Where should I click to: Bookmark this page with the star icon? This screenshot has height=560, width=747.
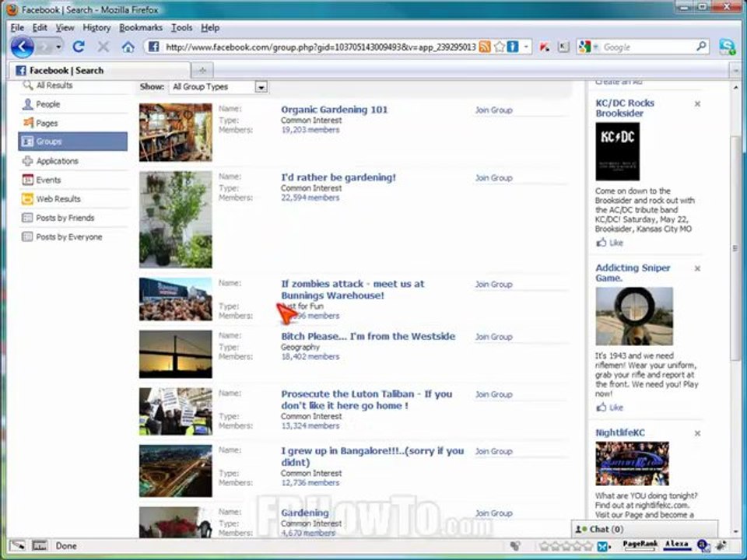[x=499, y=47]
